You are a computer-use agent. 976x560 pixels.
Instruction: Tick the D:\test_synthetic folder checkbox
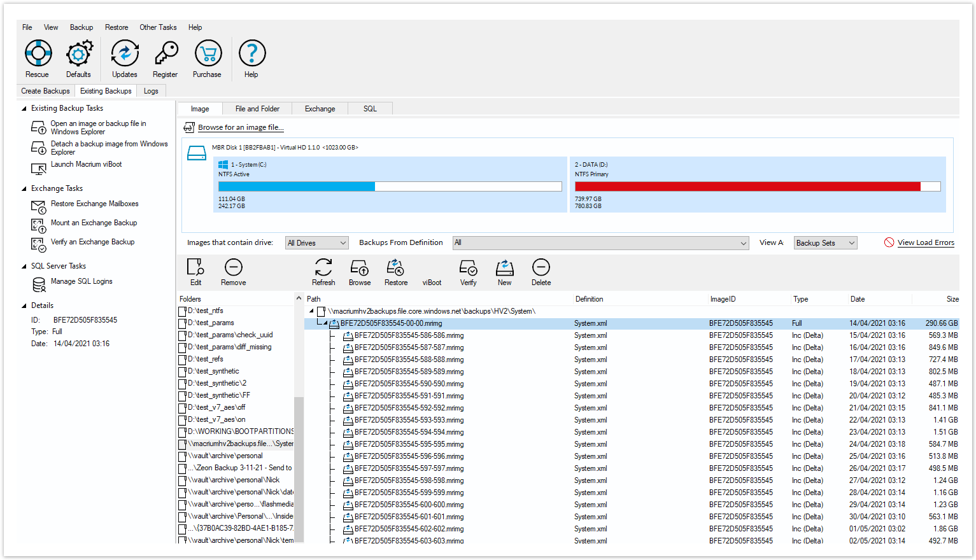tap(182, 372)
